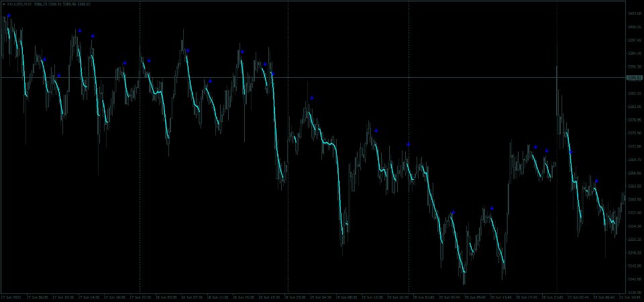The height and width of the screenshot is (302, 644).
Task: Click the 3372.80 price scale label
Action: coord(634,146)
